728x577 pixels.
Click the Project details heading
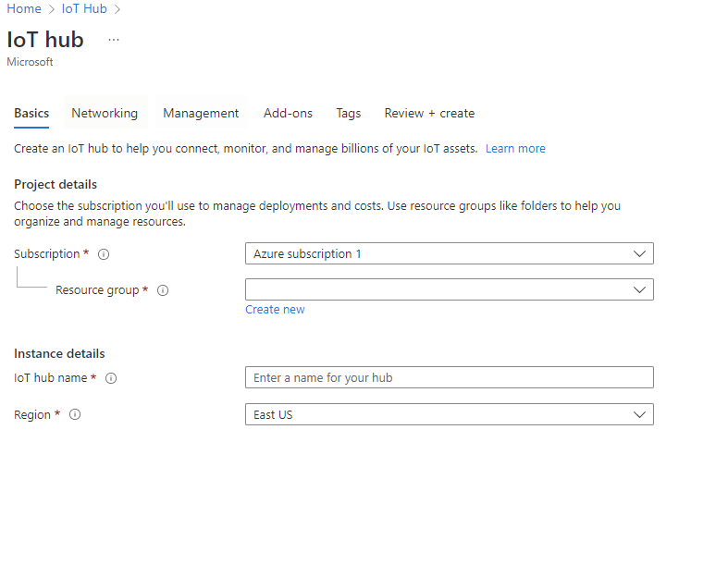56,185
